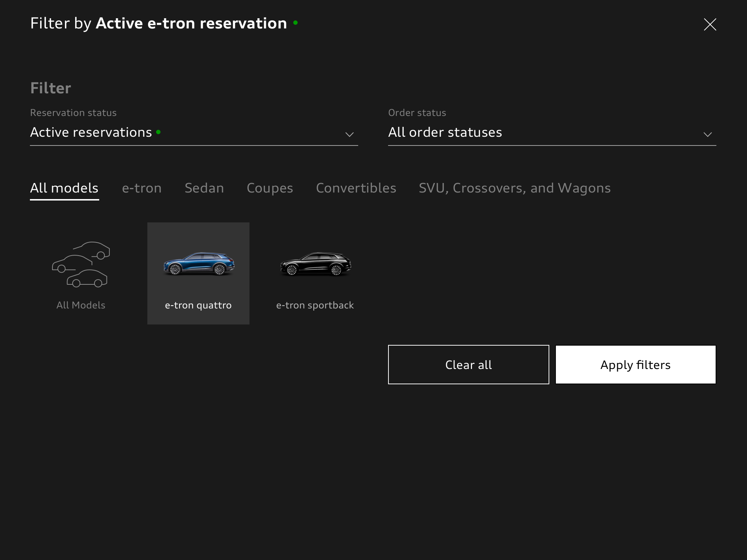Switch to the e-tron tab

[142, 188]
